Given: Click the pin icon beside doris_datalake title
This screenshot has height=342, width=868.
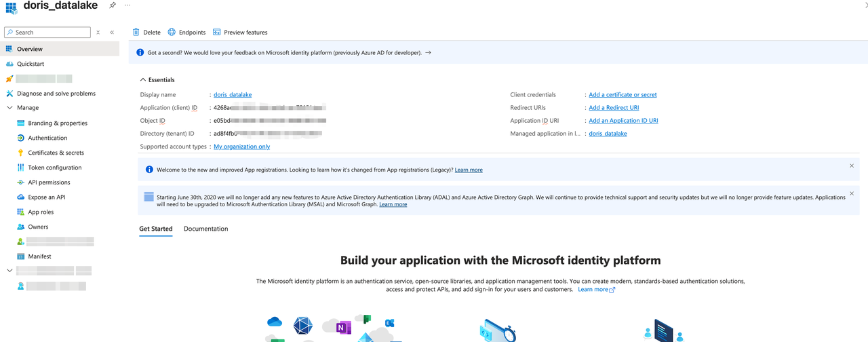Looking at the screenshot, I should (113, 5).
